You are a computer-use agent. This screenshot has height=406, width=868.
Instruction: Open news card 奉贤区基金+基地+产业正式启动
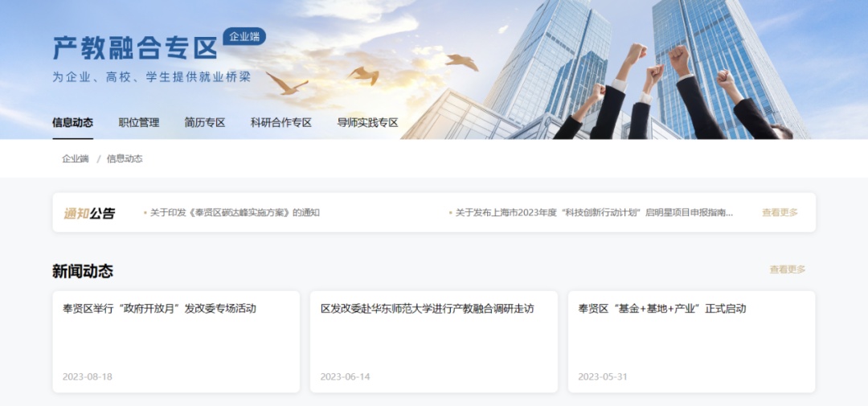[x=691, y=342]
